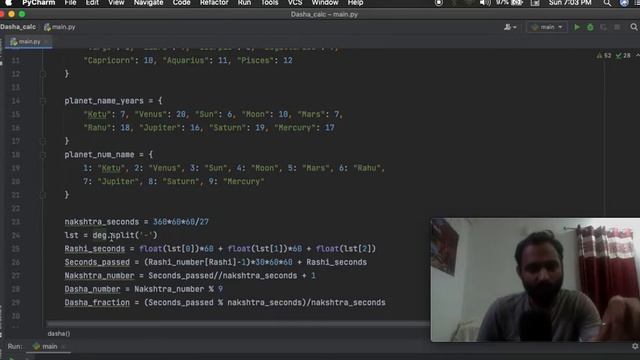Click main.py in the navigation breadcrumb
Viewport: 640px width, 360px height.
pos(60,27)
